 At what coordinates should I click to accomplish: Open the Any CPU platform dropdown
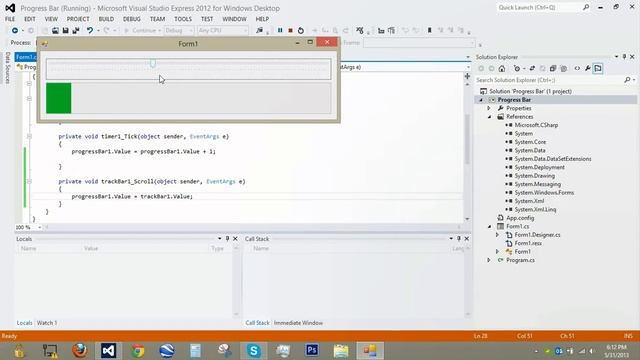point(222,30)
